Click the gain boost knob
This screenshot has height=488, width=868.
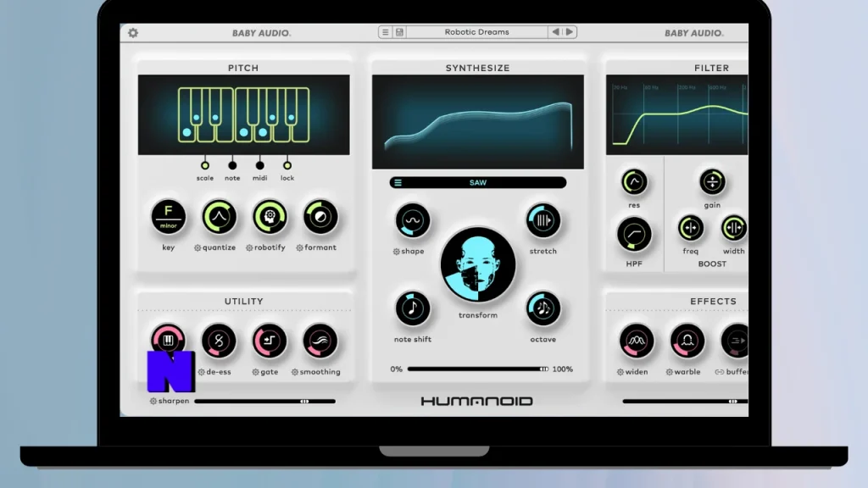[x=712, y=182]
